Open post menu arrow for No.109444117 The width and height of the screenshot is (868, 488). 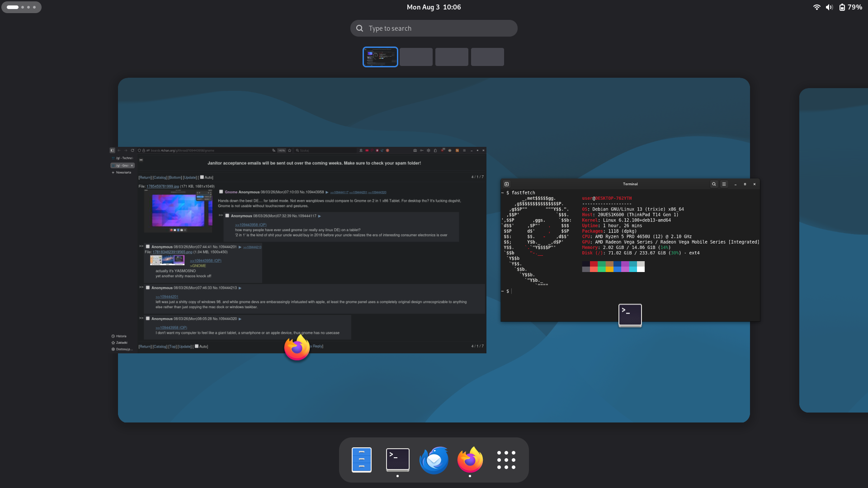click(320, 216)
